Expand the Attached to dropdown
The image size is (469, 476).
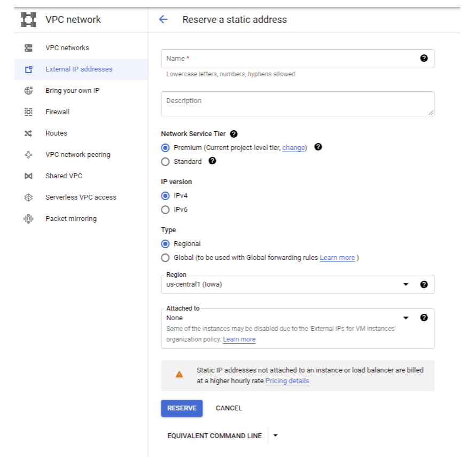pyautogui.click(x=288, y=318)
